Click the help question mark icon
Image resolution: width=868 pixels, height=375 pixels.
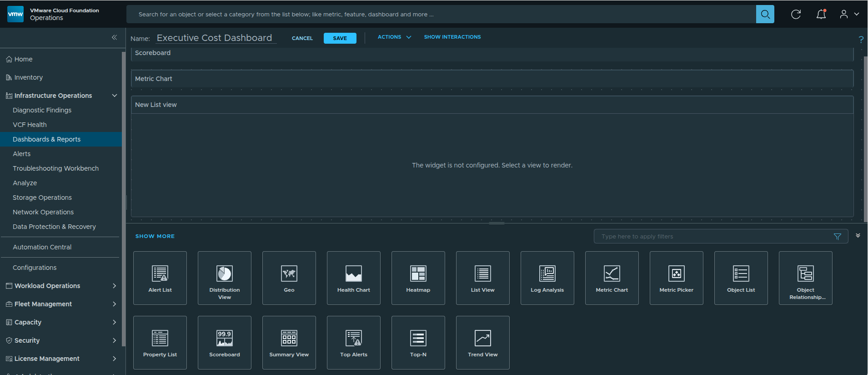point(861,40)
